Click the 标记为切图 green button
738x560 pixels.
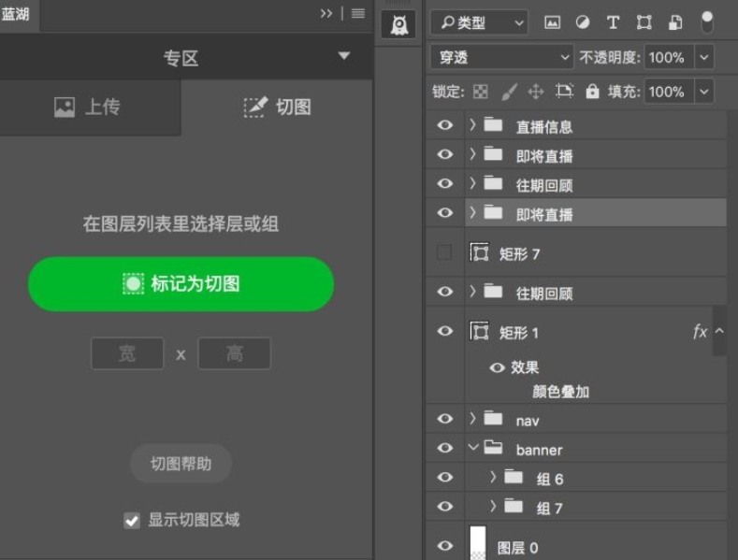click(x=181, y=284)
